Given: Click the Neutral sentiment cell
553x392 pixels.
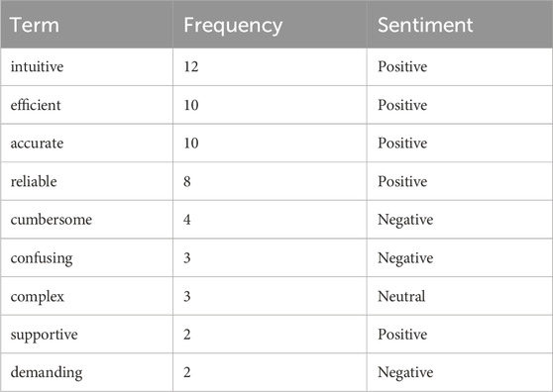Looking at the screenshot, I should [401, 296].
